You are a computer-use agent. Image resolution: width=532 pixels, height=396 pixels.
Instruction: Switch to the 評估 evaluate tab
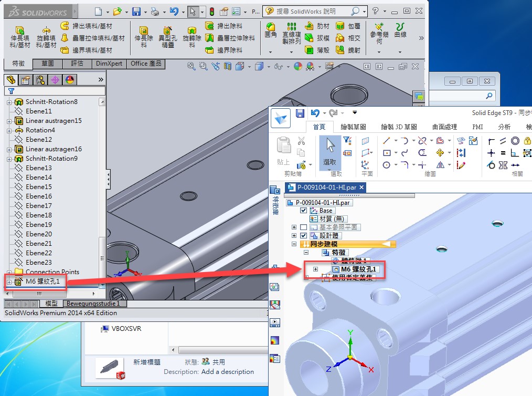pos(77,64)
